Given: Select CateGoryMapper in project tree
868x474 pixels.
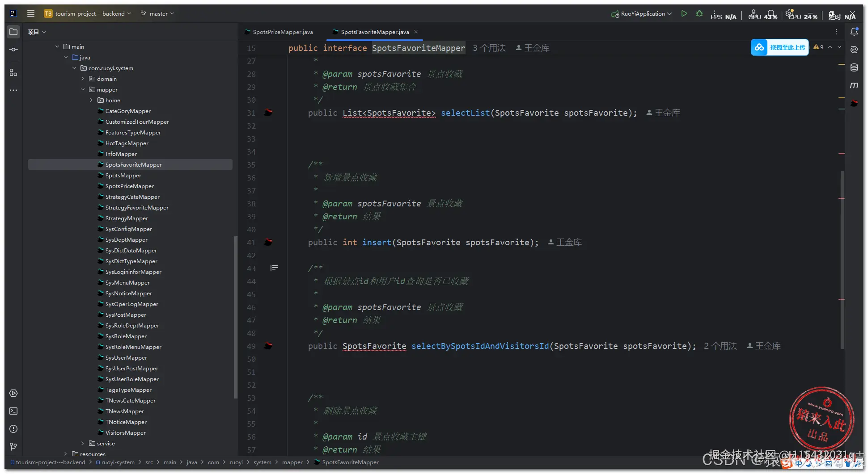Looking at the screenshot, I should tap(128, 111).
